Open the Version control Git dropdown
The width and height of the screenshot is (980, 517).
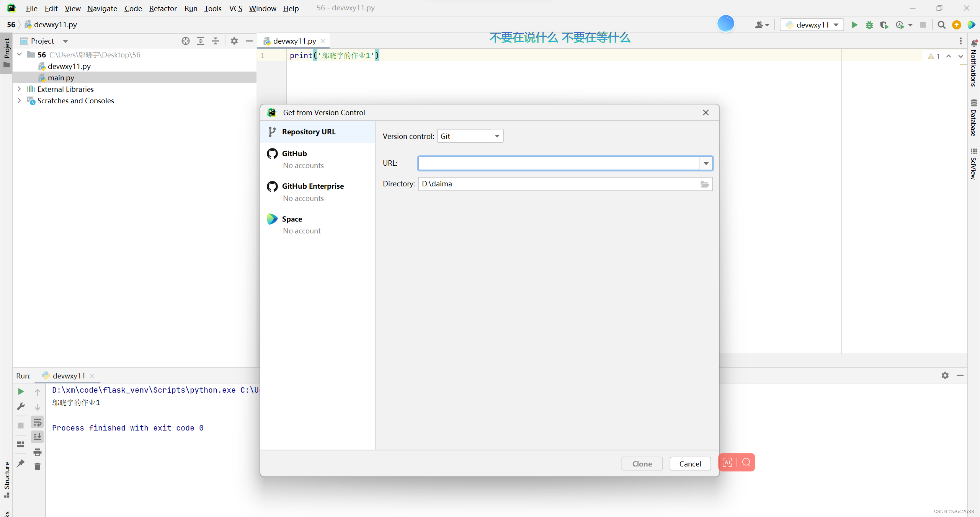[496, 136]
